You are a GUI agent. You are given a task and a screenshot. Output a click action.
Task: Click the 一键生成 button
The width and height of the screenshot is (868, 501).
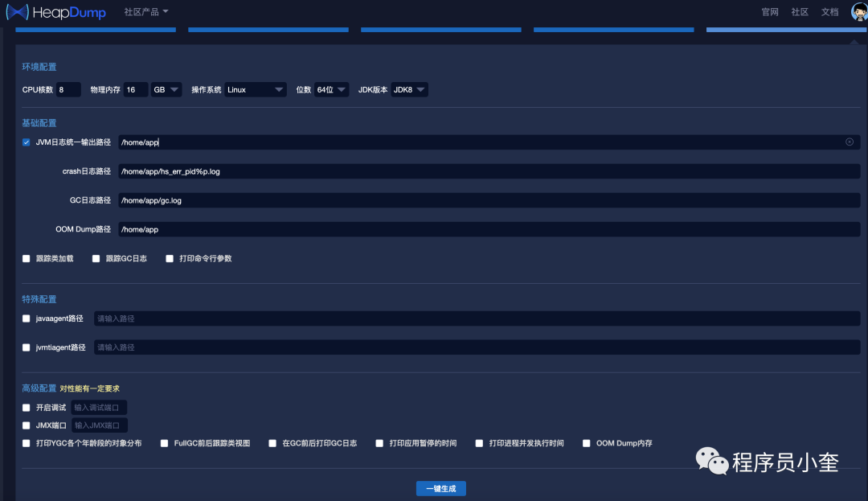(440, 487)
